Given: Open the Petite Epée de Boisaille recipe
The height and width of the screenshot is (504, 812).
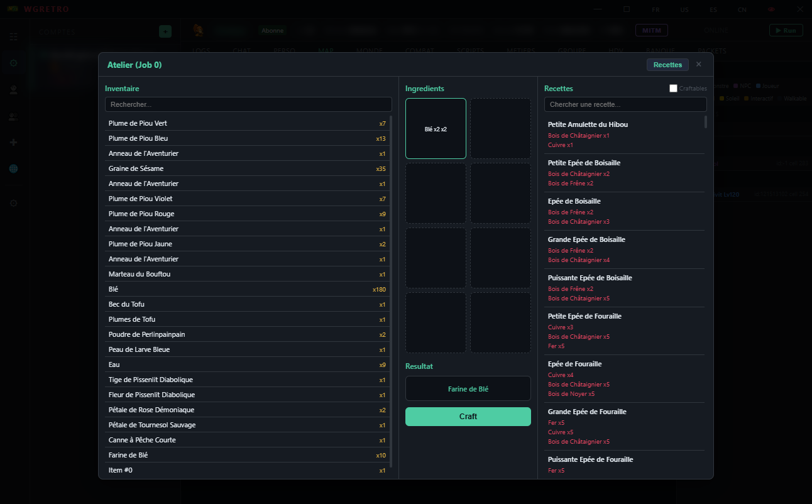Looking at the screenshot, I should click(x=624, y=173).
